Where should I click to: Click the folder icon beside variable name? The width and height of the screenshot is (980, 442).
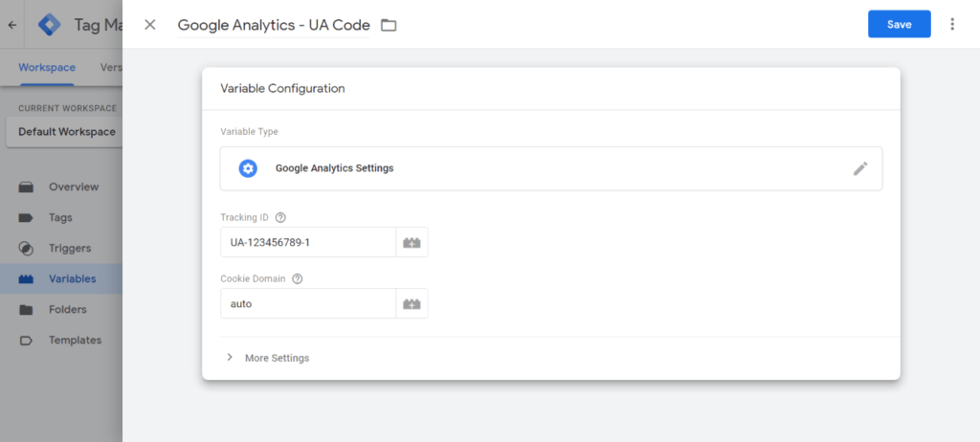click(389, 25)
